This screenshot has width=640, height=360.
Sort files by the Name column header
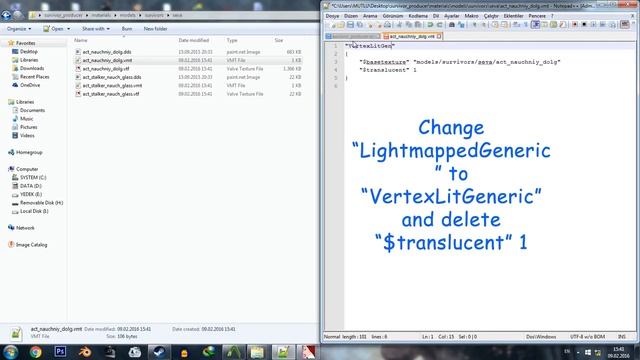pyautogui.click(x=81, y=40)
